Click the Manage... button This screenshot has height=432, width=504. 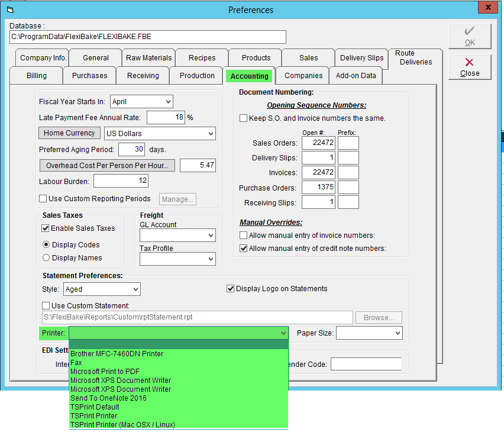click(x=177, y=199)
